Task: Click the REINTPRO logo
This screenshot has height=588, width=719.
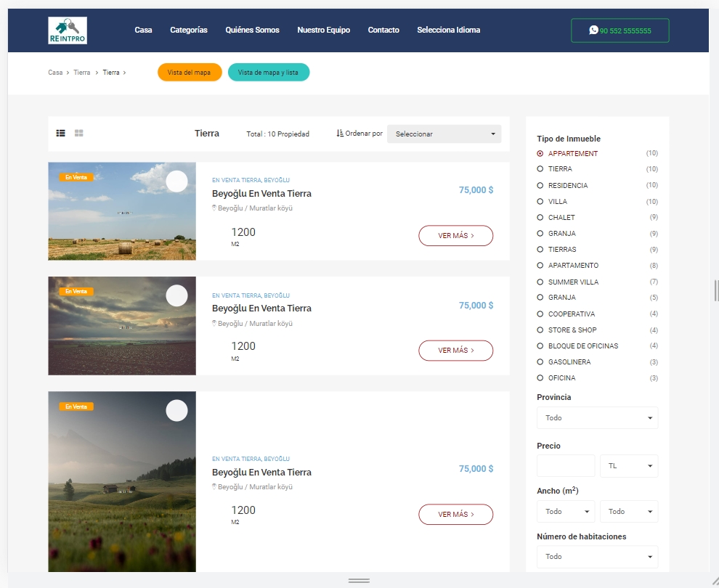Action: (68, 30)
